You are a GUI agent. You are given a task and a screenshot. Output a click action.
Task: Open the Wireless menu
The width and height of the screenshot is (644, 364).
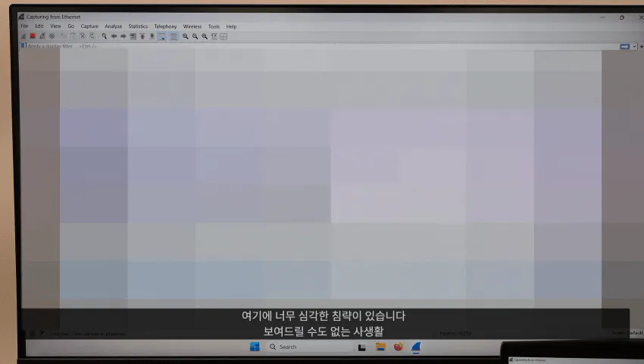point(192,26)
